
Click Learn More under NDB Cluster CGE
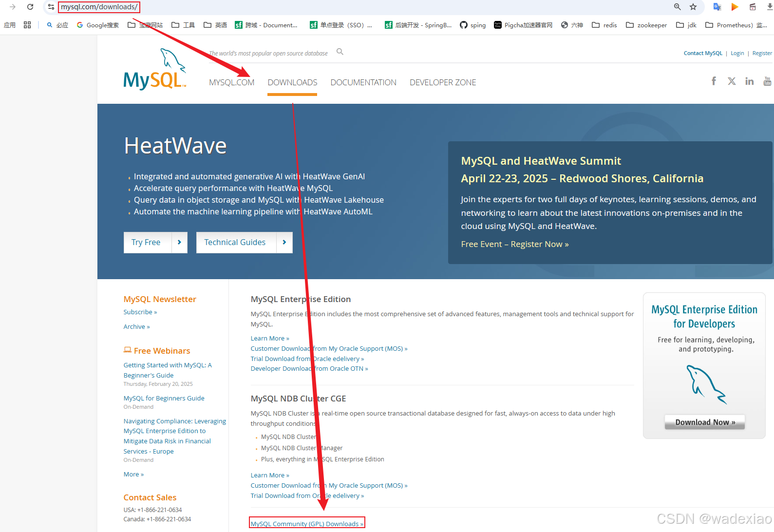tap(270, 475)
